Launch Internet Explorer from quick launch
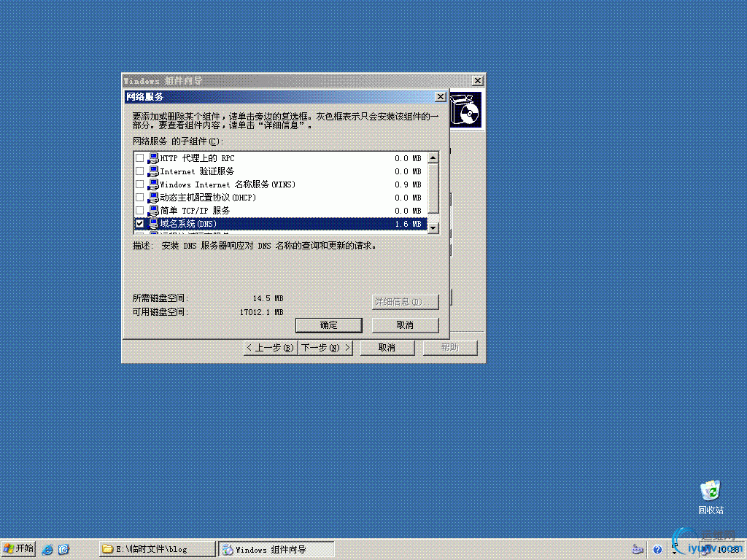Viewport: 747px width, 560px height. [47, 550]
